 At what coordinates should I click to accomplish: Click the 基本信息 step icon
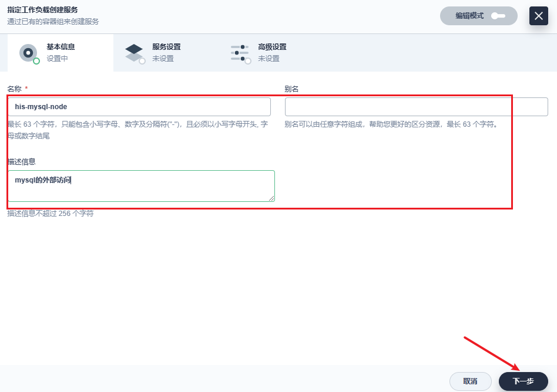28,52
